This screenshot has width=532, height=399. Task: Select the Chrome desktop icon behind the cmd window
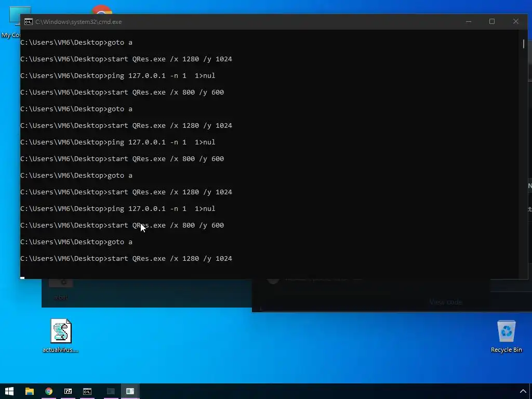coord(101,9)
